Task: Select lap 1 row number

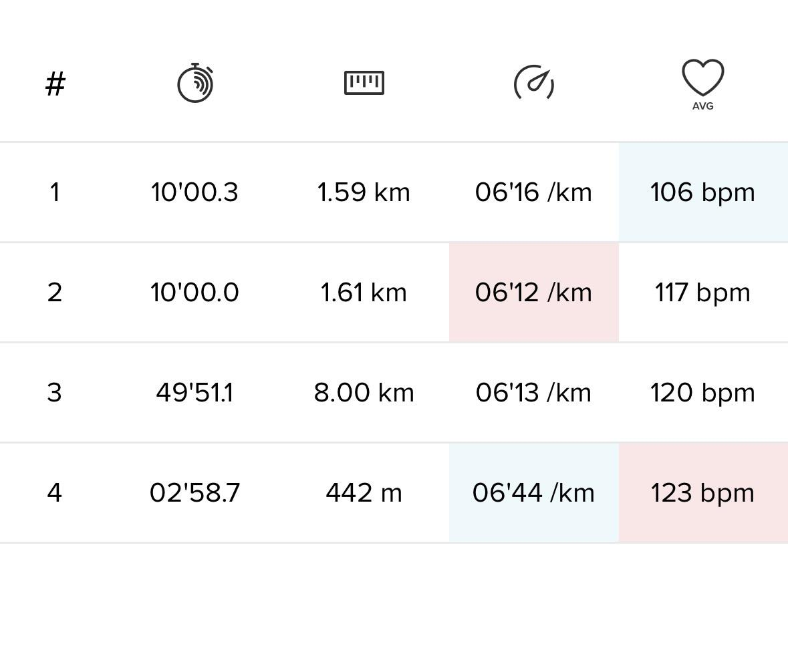Action: tap(55, 192)
